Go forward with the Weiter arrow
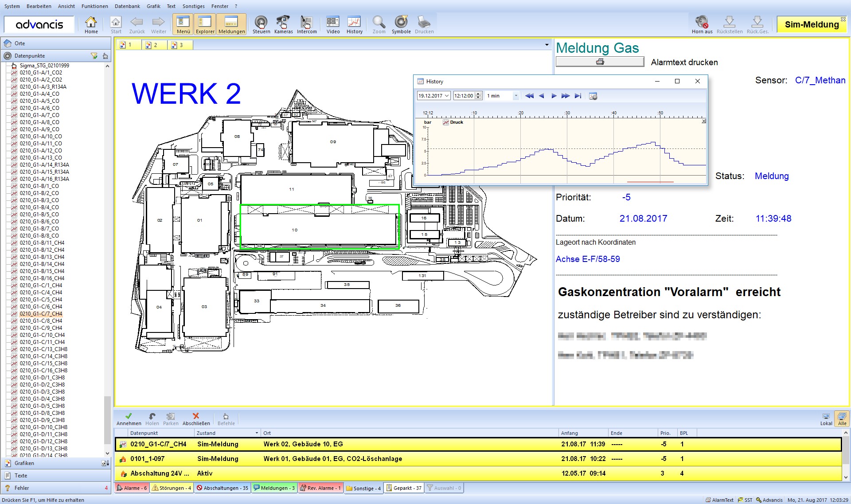The image size is (851, 504). [x=158, y=24]
